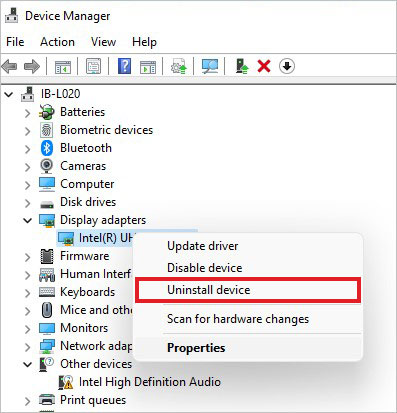Image resolution: width=397 pixels, height=413 pixels.
Task: Choose Update driver from context menu
Action: point(248,246)
